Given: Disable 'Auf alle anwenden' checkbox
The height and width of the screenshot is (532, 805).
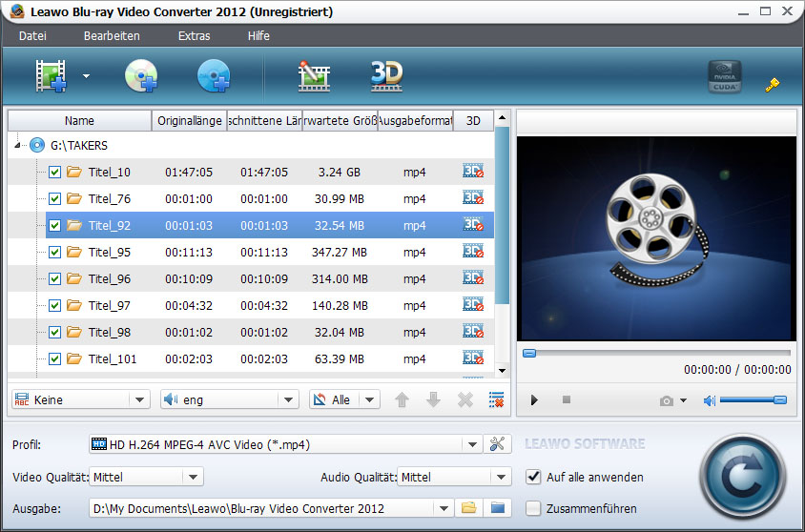Looking at the screenshot, I should [x=533, y=477].
